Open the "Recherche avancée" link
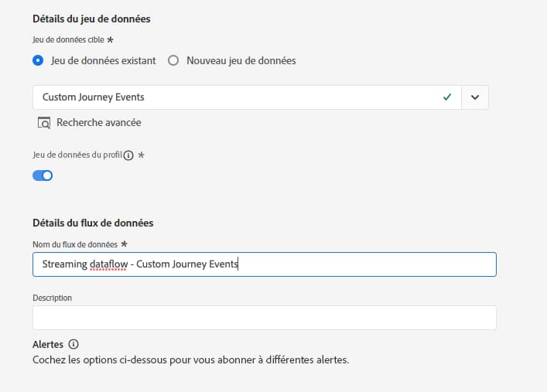Screen dimensions: 547x392 [x=98, y=122]
